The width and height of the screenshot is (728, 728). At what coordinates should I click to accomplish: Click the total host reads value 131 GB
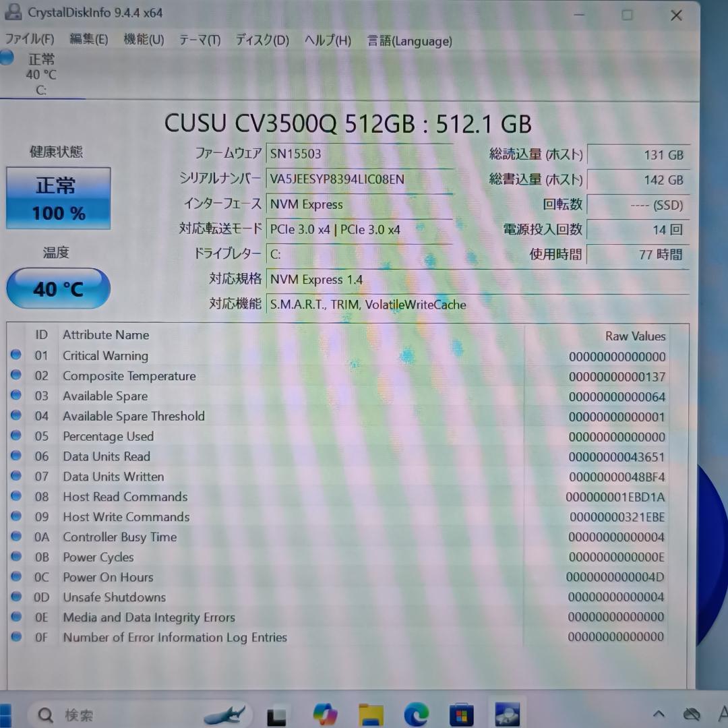pyautogui.click(x=638, y=154)
